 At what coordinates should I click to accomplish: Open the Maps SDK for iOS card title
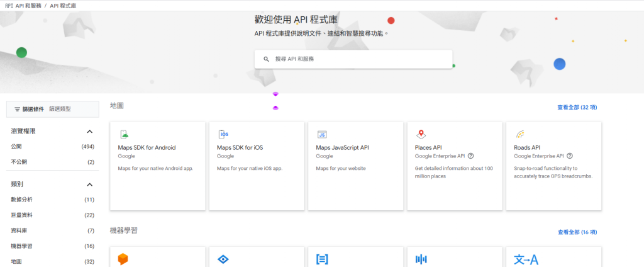pyautogui.click(x=240, y=148)
